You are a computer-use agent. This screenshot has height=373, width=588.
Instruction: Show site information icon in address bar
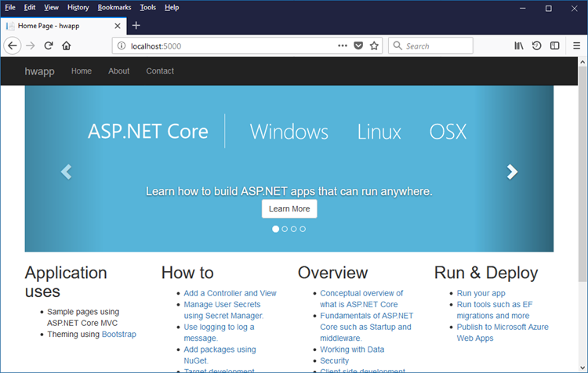point(122,45)
